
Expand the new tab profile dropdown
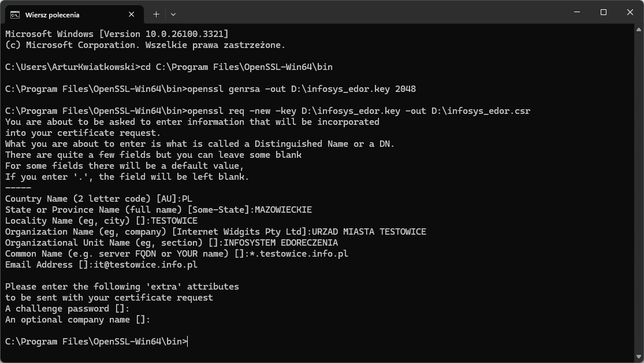[173, 14]
